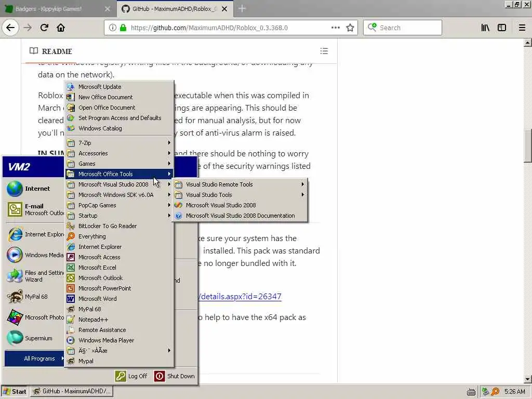Viewport: 532px width, 399px height.
Task: Select the GitHub MaximumADHD browser tab
Action: pos(175,9)
